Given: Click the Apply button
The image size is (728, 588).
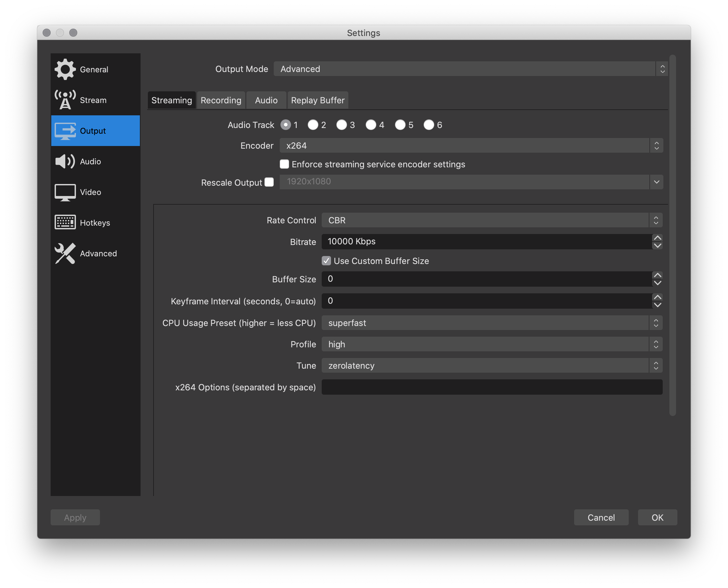Looking at the screenshot, I should click(x=74, y=517).
